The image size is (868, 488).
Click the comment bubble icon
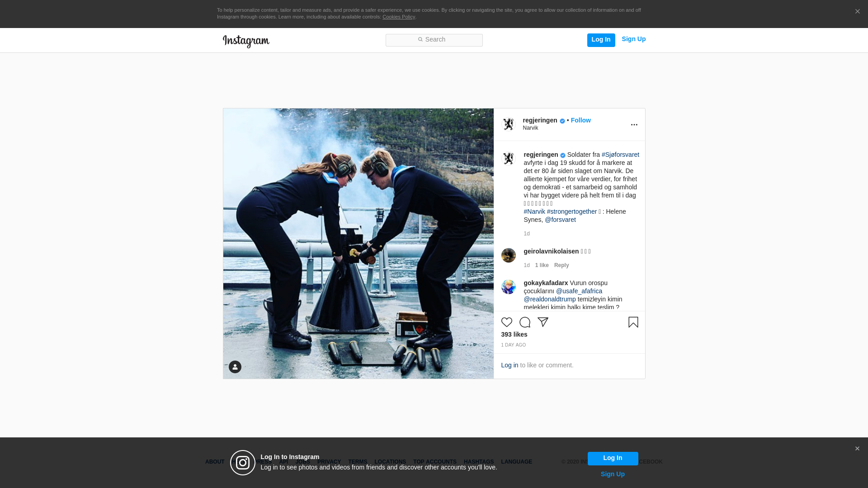click(524, 322)
